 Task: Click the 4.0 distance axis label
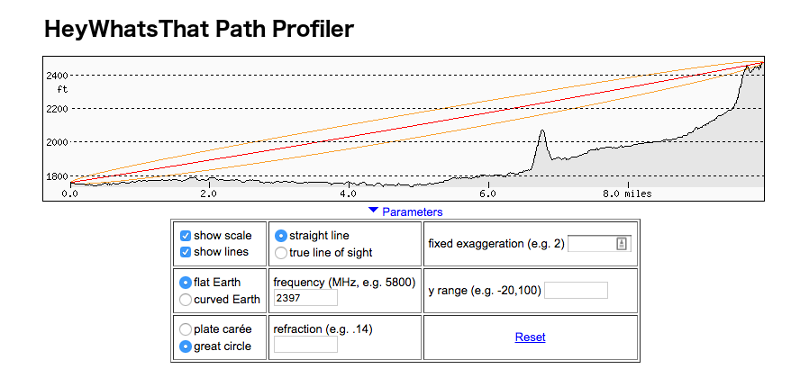click(348, 194)
